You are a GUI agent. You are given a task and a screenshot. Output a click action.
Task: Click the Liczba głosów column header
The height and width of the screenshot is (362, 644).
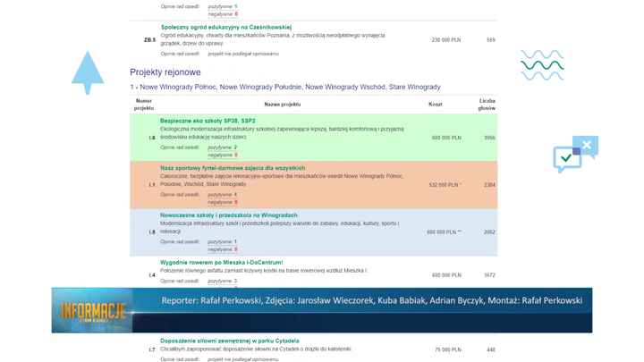point(487,105)
